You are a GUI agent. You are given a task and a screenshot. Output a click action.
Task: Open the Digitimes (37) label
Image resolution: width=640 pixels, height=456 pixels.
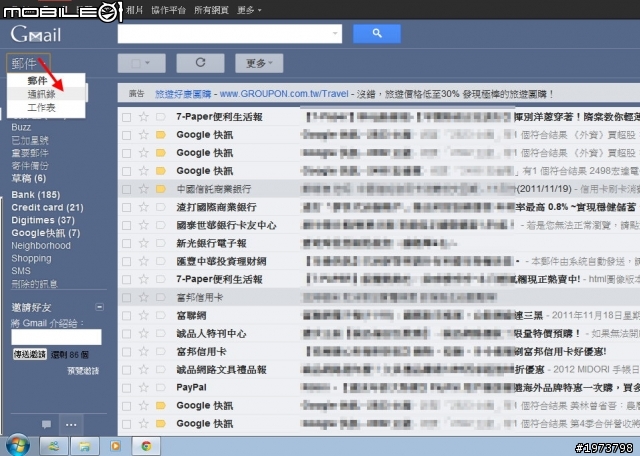coord(43,220)
